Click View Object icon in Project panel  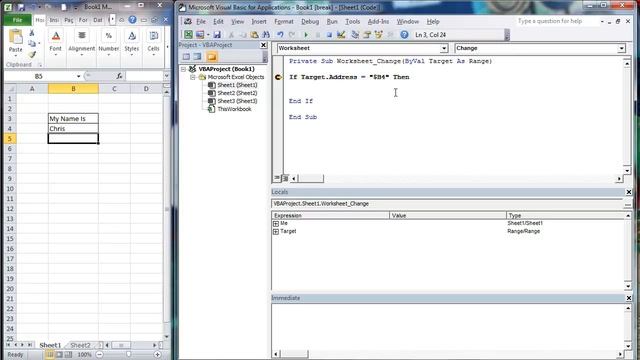[198, 56]
